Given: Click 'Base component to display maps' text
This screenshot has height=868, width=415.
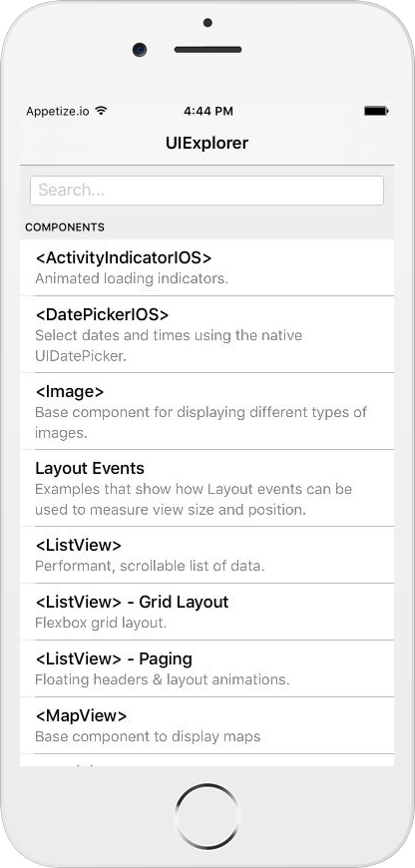Looking at the screenshot, I should [148, 737].
